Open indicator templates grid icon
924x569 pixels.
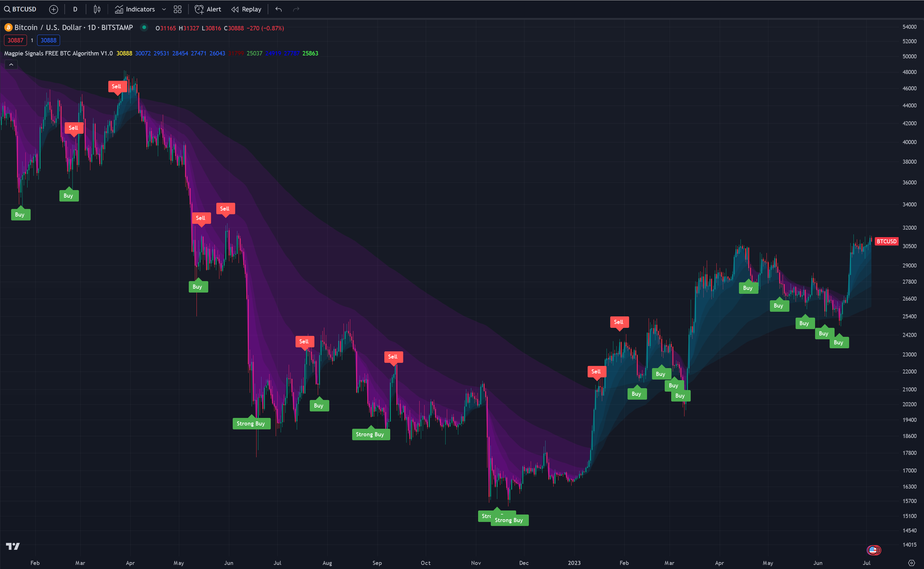click(x=178, y=9)
